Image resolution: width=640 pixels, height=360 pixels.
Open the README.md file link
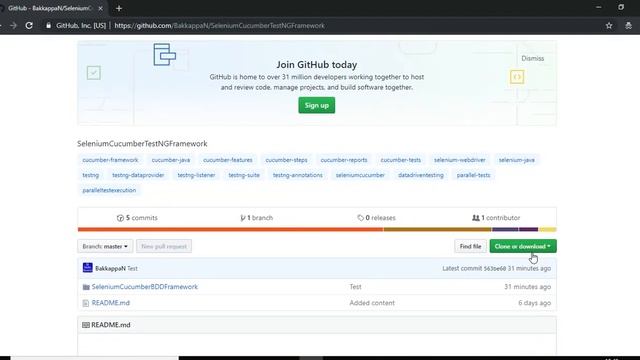click(x=111, y=303)
